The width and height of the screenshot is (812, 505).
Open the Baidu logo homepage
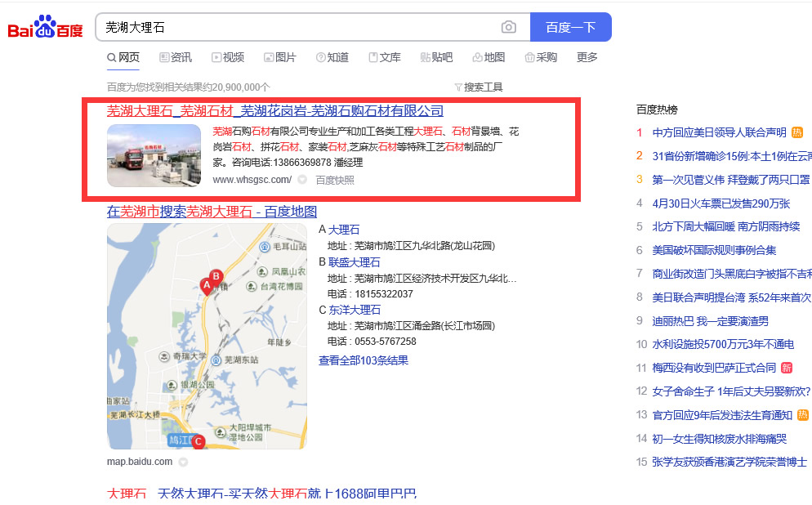[46, 28]
